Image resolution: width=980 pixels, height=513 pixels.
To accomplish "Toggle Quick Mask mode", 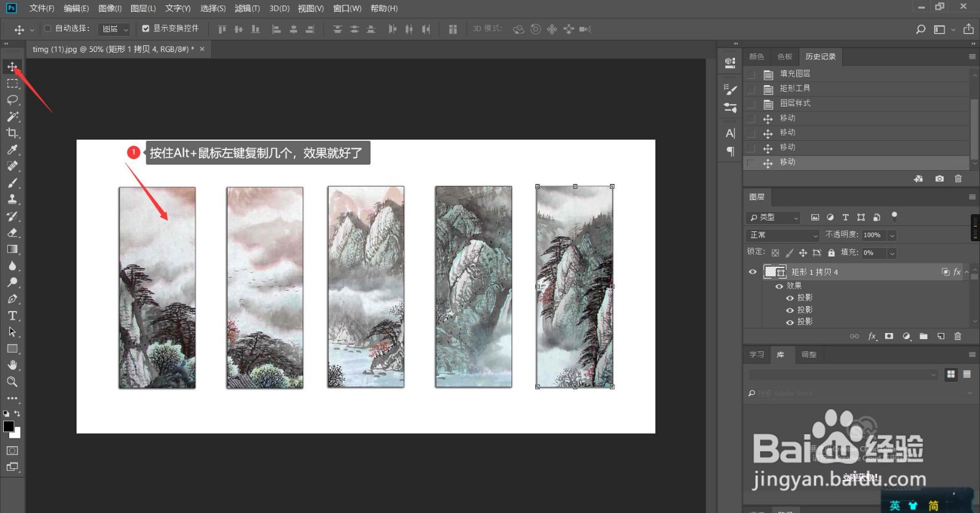I will tap(12, 451).
